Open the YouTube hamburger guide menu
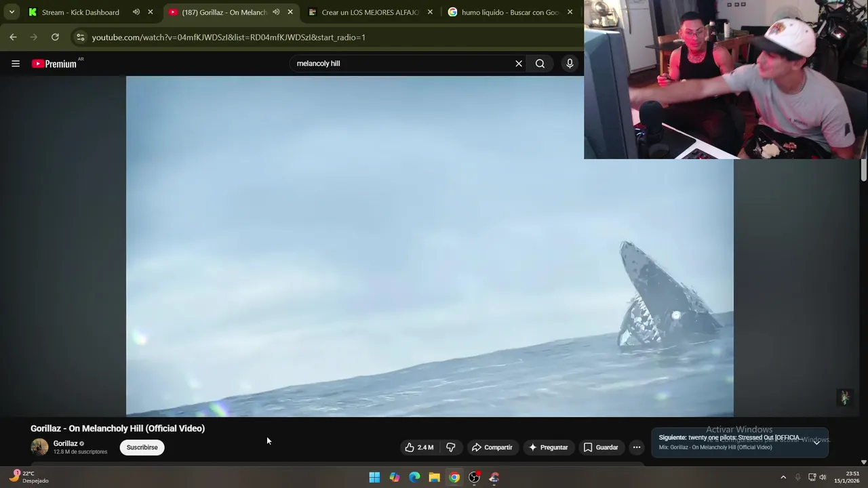 16,64
